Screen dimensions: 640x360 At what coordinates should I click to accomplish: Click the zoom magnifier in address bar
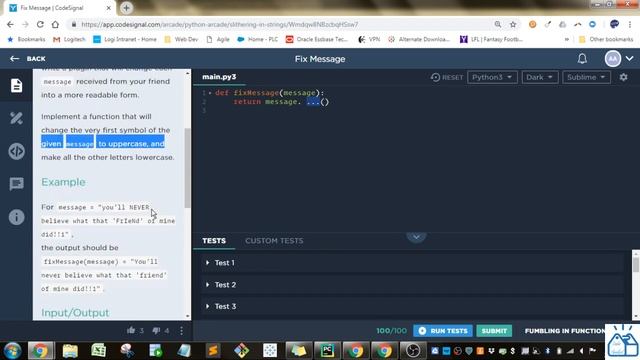498,24
